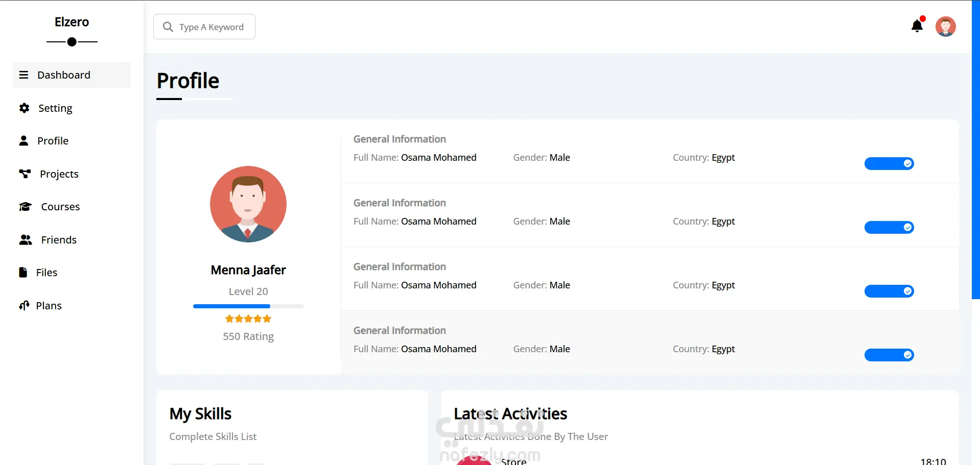Click Full Name in third information row
Image resolution: width=980 pixels, height=465 pixels.
[x=415, y=285]
